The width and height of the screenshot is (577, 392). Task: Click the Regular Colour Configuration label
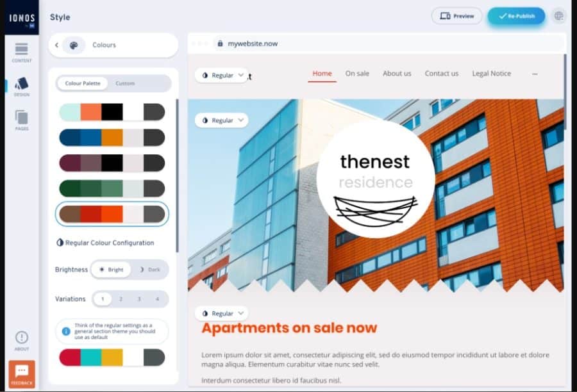[110, 243]
